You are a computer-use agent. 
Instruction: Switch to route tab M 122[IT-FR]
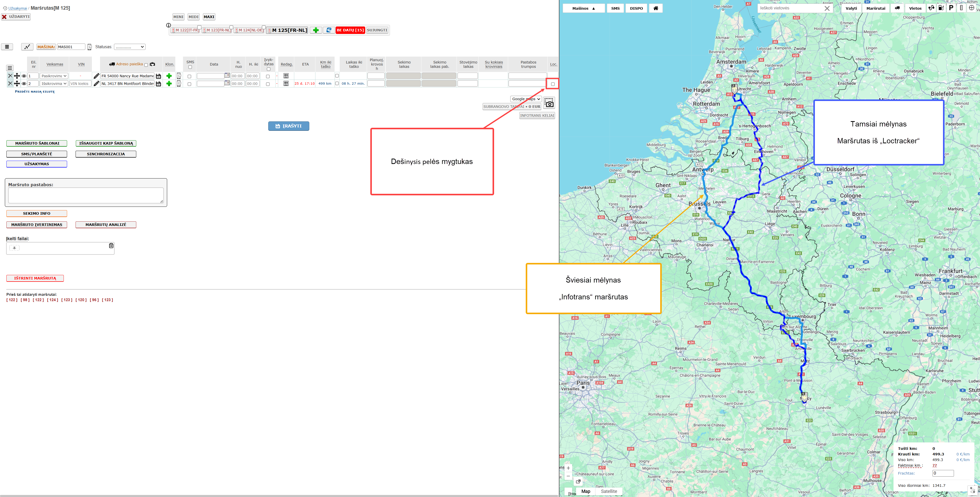[x=185, y=30]
